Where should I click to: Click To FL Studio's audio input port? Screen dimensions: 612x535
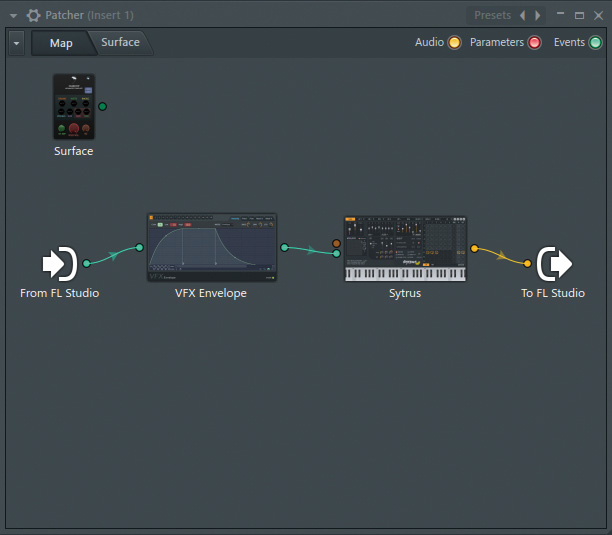point(527,263)
